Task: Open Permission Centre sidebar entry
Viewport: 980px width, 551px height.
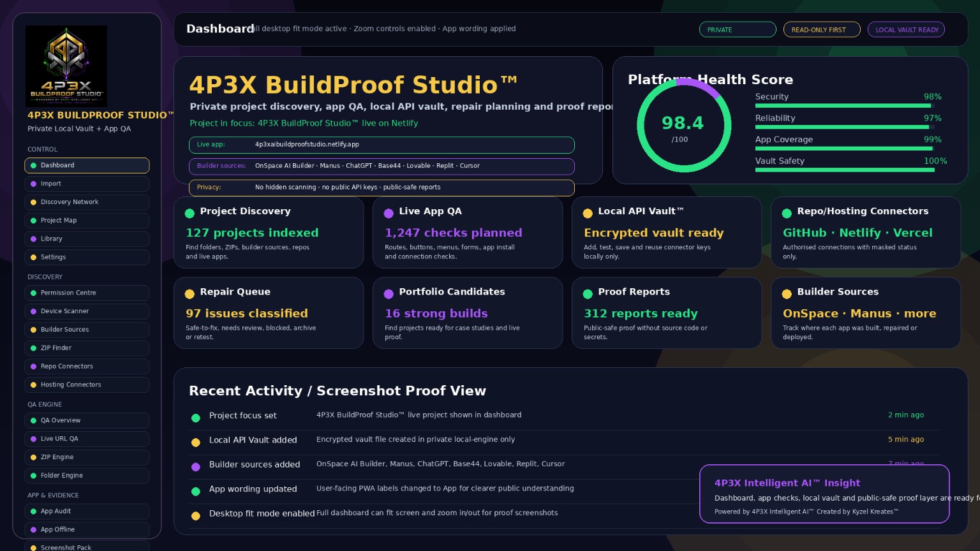Action: (87, 293)
